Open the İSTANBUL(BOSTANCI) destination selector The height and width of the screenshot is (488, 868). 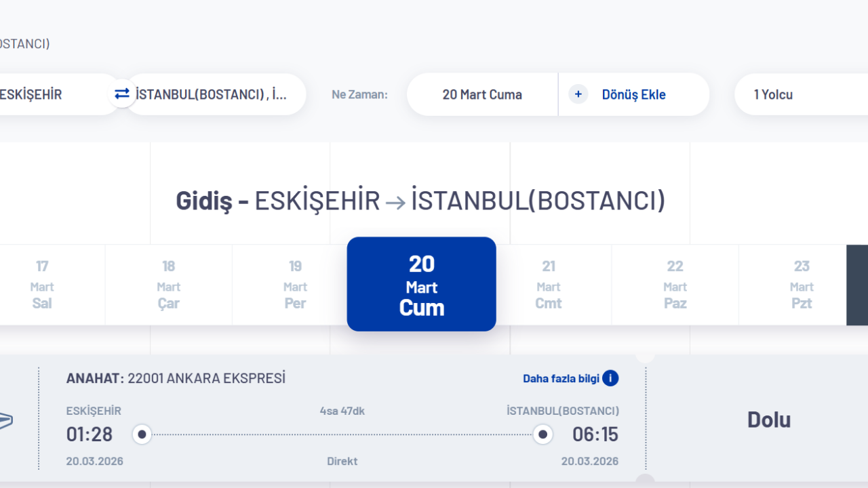(217, 94)
